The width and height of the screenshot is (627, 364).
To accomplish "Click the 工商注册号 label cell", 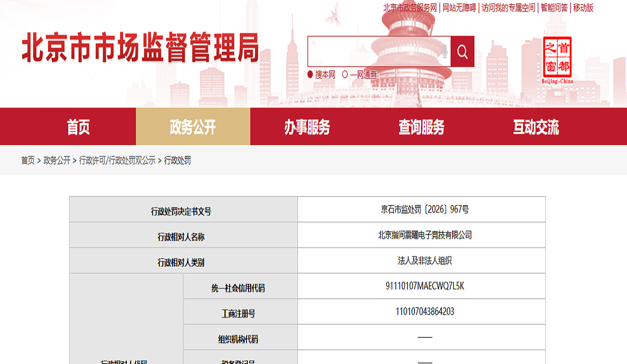I will 240,311.
